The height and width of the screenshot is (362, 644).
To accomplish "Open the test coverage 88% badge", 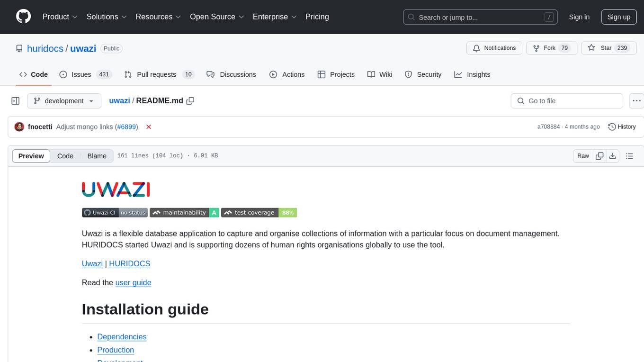I will click(259, 213).
